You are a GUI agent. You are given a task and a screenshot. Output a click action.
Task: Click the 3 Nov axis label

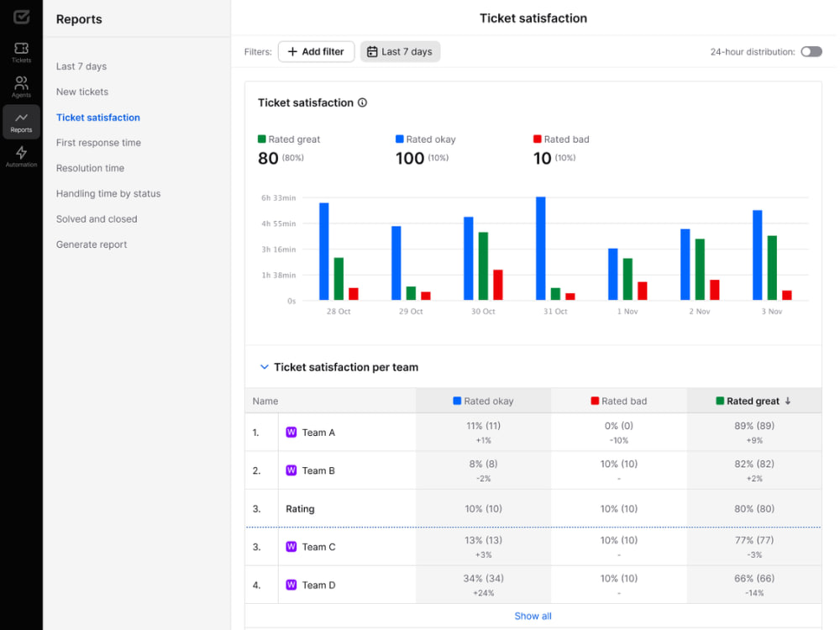point(772,312)
